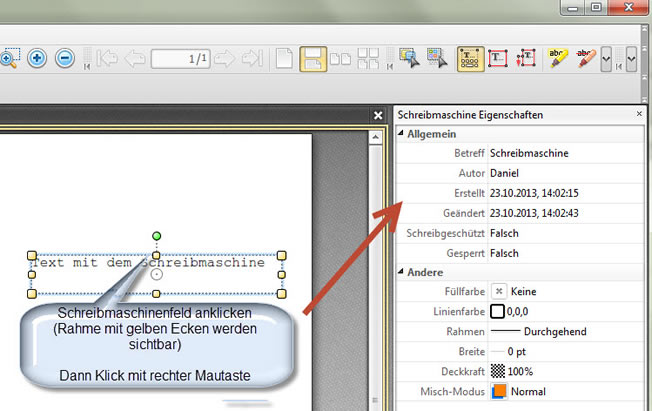Select the comments selection tool
Viewport: 652px width, 411px height.
[x=410, y=58]
